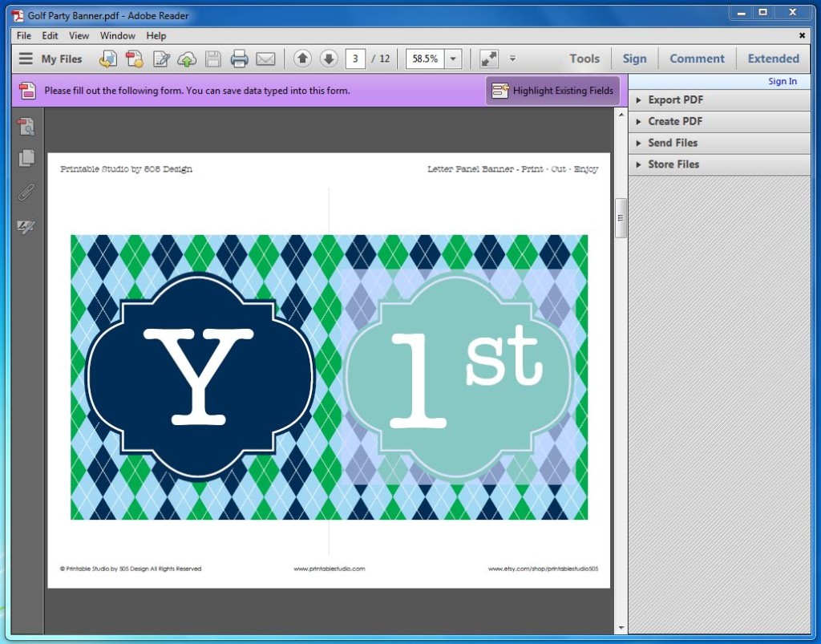821x644 pixels.
Task: Click the scrollbar up arrow
Action: click(621, 114)
